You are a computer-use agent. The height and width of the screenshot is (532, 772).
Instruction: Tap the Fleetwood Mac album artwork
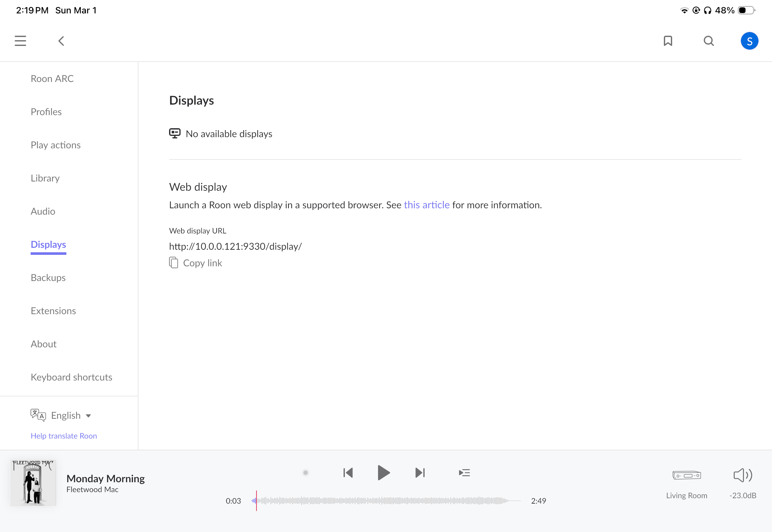(33, 483)
